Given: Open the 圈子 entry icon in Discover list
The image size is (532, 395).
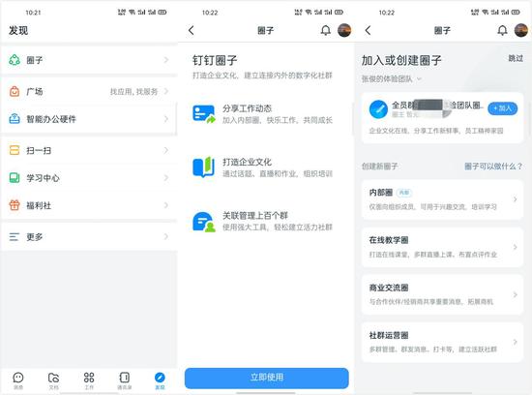Looking at the screenshot, I should (x=15, y=60).
